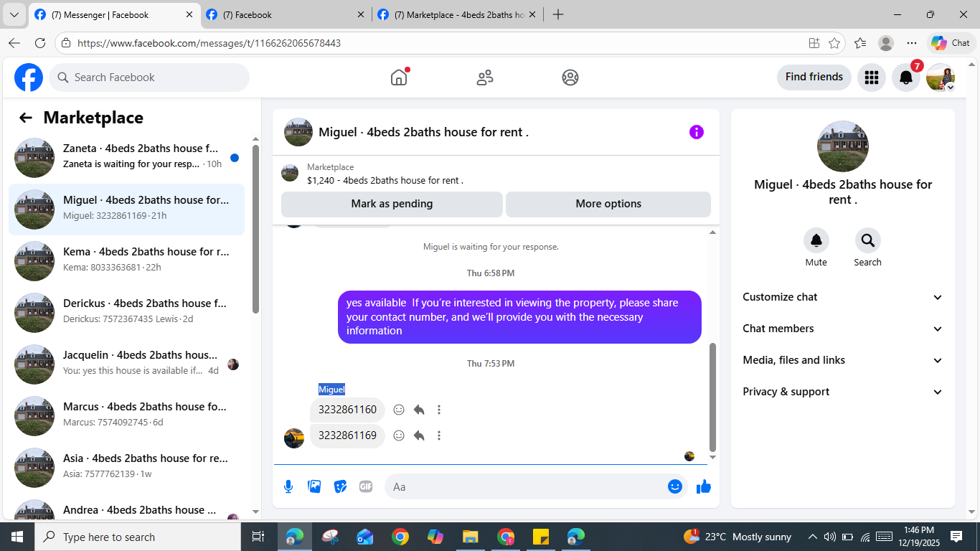Open Edge Settings and more menu

912,43
